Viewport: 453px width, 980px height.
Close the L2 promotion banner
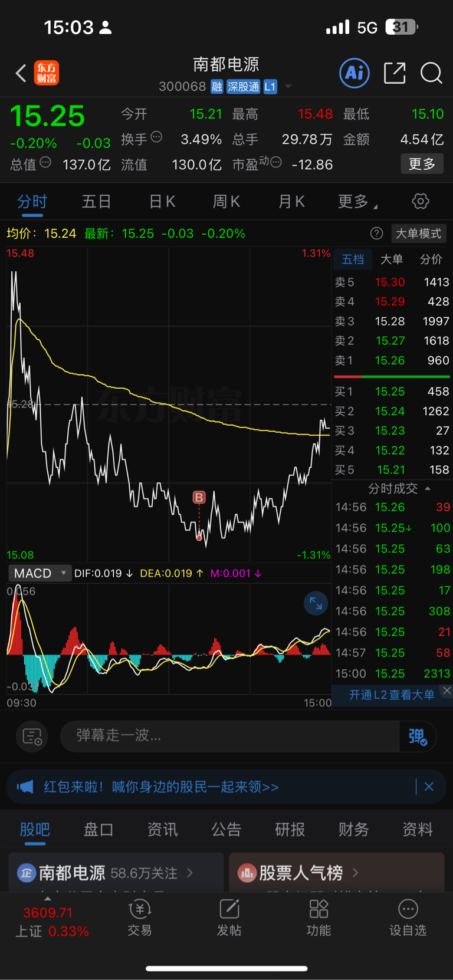point(447,691)
